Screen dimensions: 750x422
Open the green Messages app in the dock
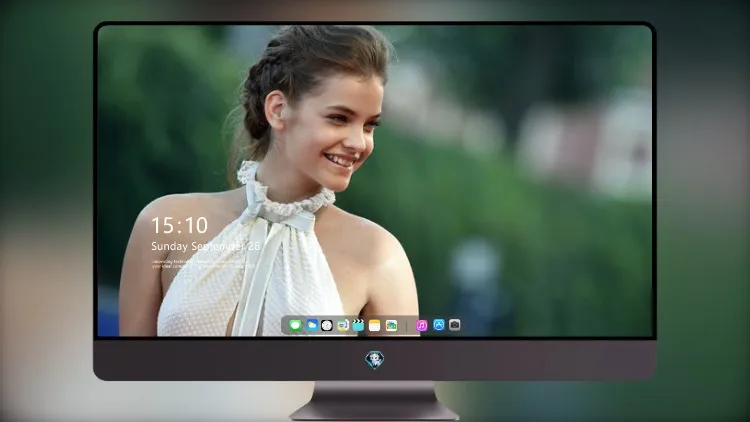[295, 325]
